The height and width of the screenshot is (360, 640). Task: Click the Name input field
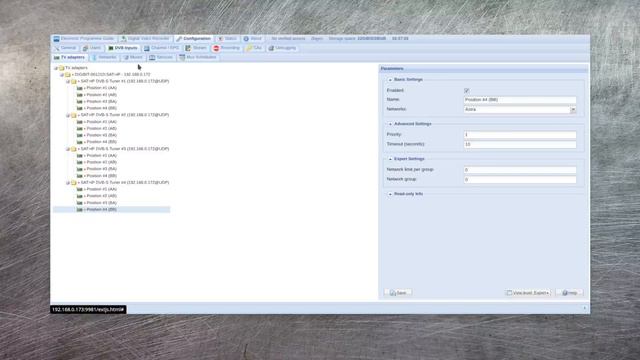[520, 100]
